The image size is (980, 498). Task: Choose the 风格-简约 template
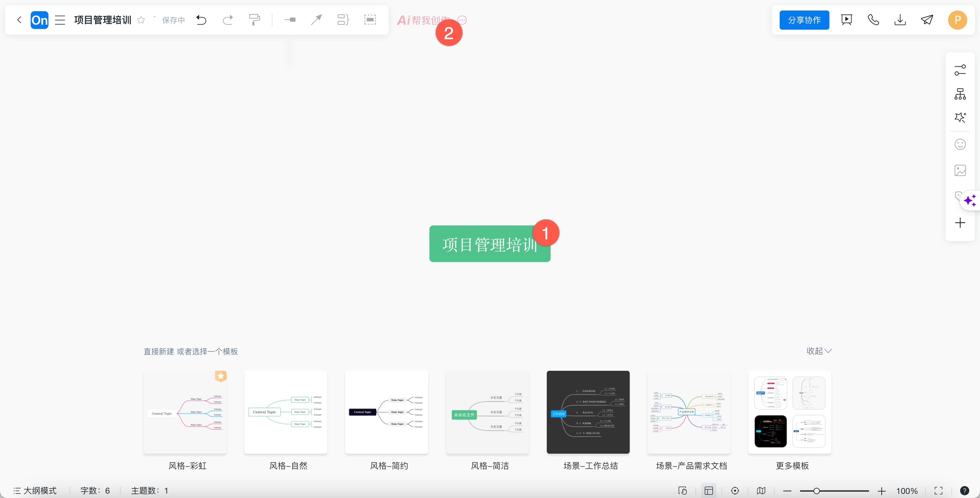387,412
